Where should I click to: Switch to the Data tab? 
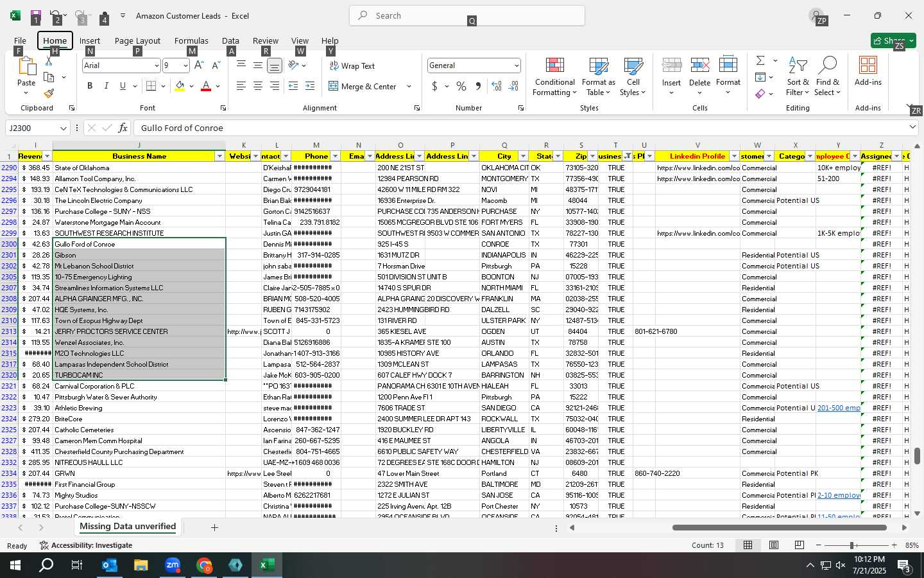(230, 40)
